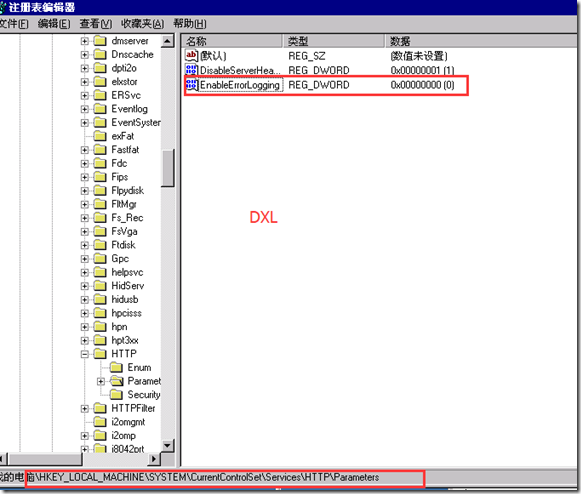The height and width of the screenshot is (494, 581).
Task: Click the FsVga folder icon
Action: point(100,231)
